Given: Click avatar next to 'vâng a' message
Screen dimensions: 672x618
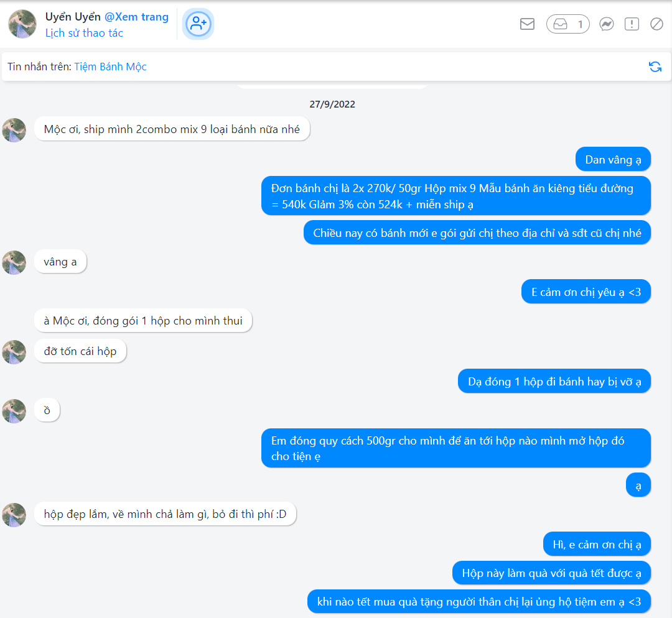Looking at the screenshot, I should [x=14, y=262].
